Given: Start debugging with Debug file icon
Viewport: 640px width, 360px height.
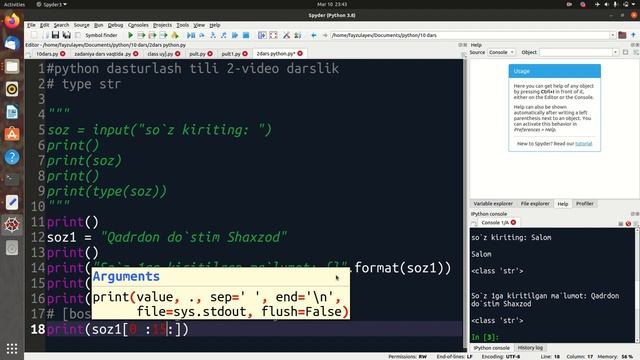Looking at the screenshot, I should tap(191, 36).
